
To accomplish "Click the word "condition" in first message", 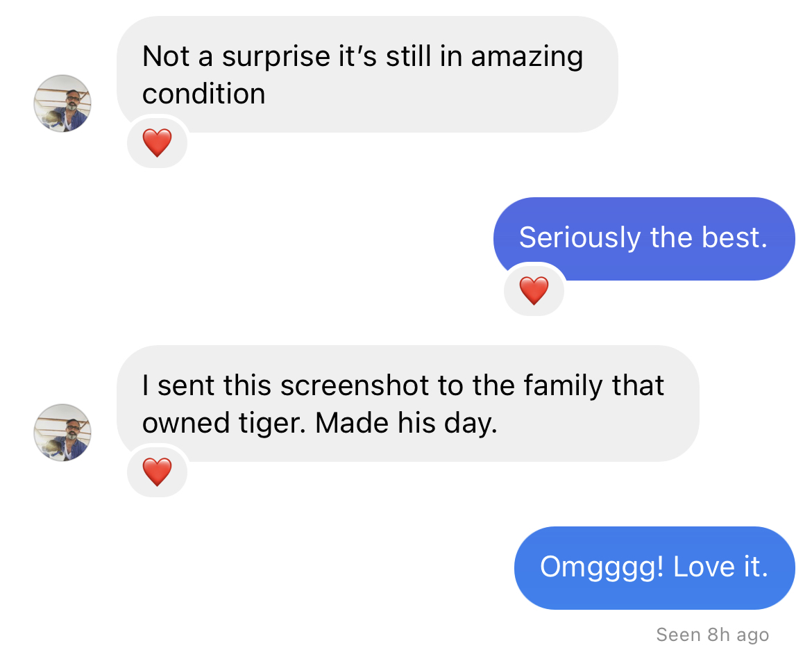I will pyautogui.click(x=204, y=94).
